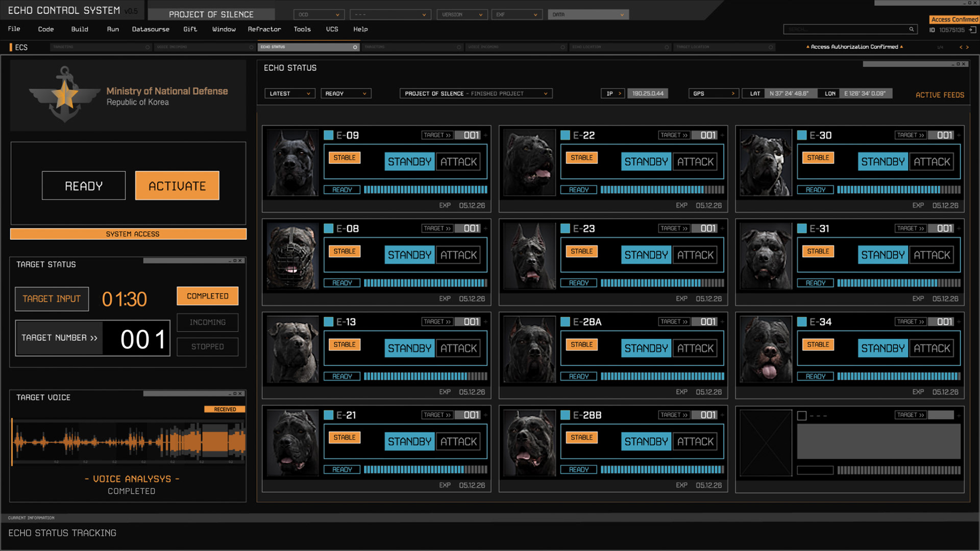Open the Datasourse menu

(151, 29)
